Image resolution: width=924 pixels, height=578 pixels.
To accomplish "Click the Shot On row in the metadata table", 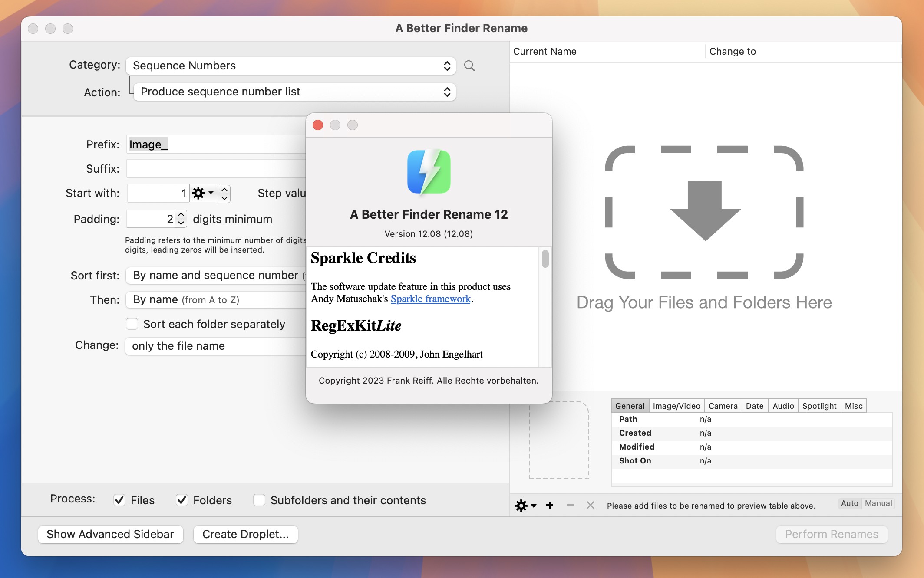I will [x=752, y=461].
